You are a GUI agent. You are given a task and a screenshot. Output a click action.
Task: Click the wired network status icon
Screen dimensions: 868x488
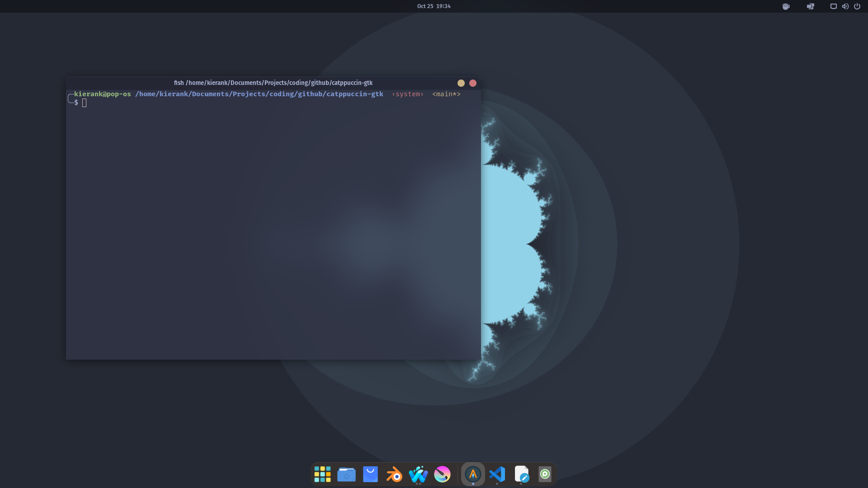[x=833, y=6]
